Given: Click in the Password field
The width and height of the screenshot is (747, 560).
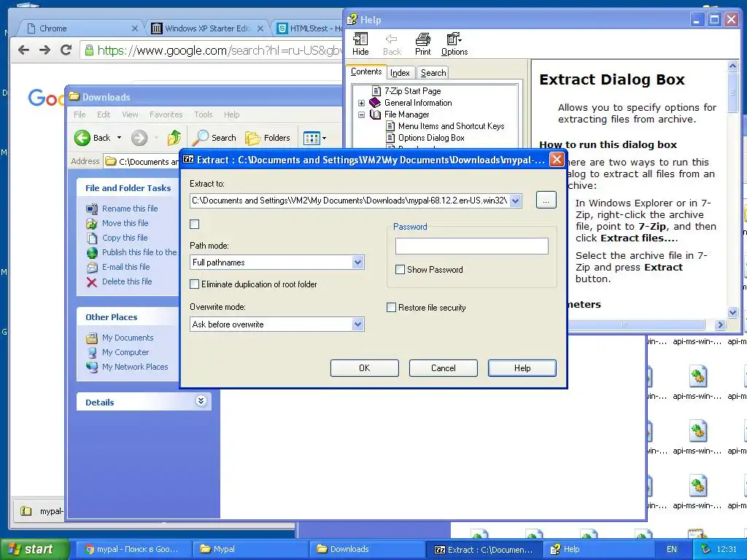Looking at the screenshot, I should tap(472, 246).
